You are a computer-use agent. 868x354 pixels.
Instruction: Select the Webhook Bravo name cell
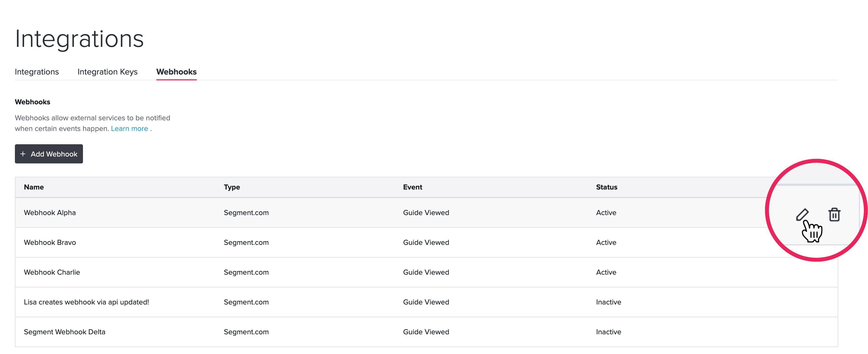[x=50, y=242]
